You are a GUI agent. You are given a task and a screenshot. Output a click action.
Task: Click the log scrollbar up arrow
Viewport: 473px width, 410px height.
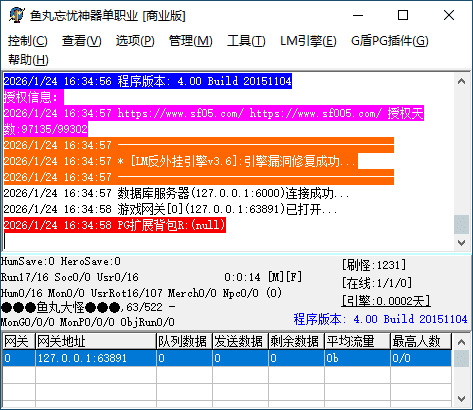461,81
